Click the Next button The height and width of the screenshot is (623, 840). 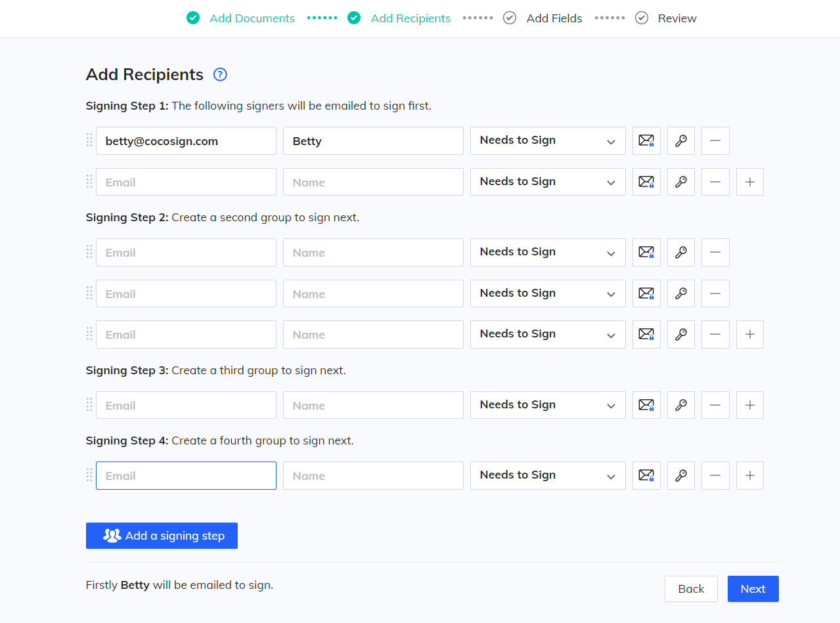pyautogui.click(x=753, y=589)
